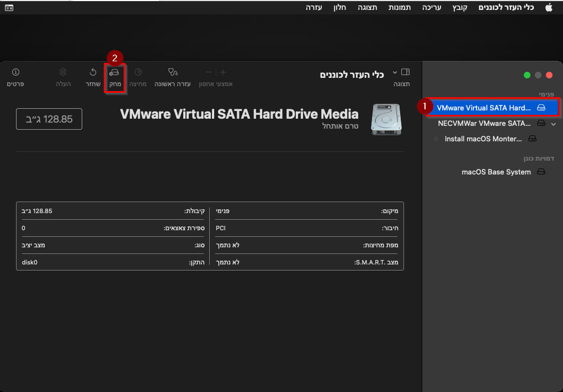
Task: Click disk icon beside macOS Base System
Action: (541, 172)
